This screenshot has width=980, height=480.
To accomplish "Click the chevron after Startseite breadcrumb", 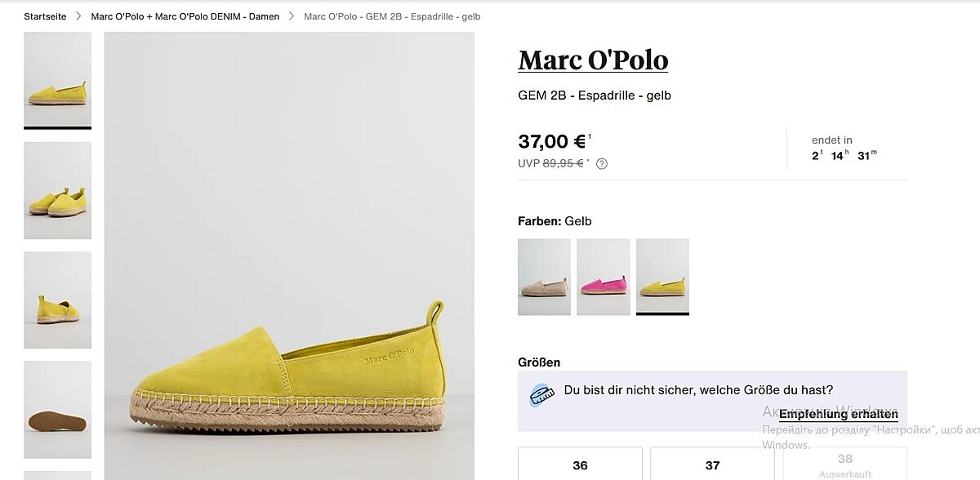I will tap(79, 16).
